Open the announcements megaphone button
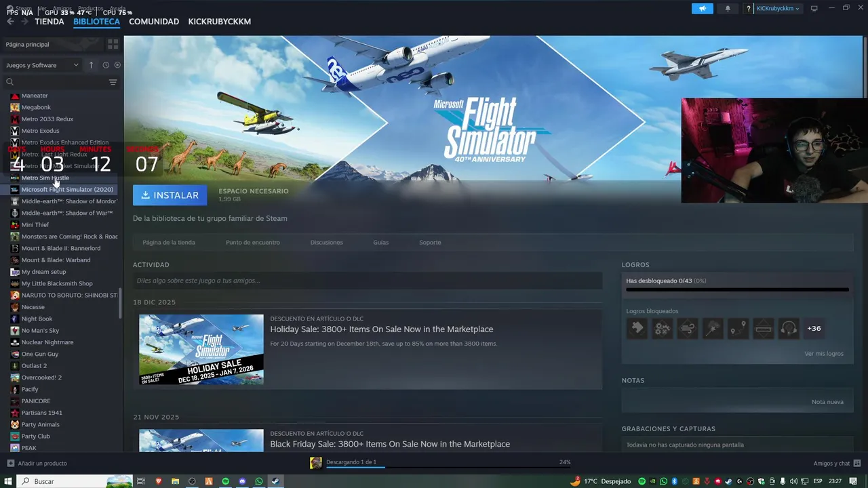868x488 pixels. 703,8
